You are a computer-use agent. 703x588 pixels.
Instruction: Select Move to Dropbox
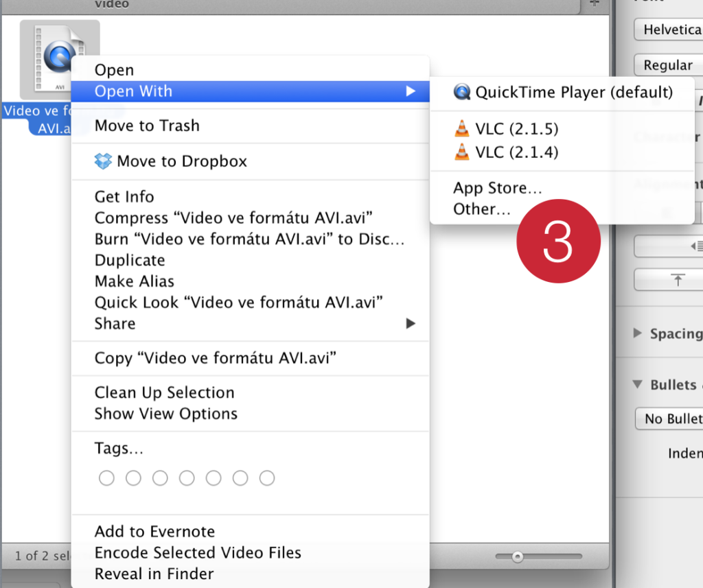pos(250,161)
